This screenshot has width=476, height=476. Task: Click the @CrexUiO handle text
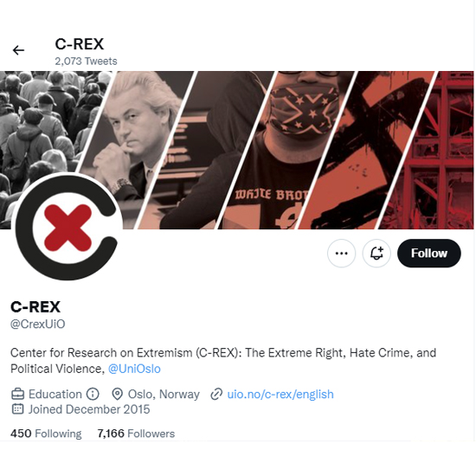click(x=38, y=324)
